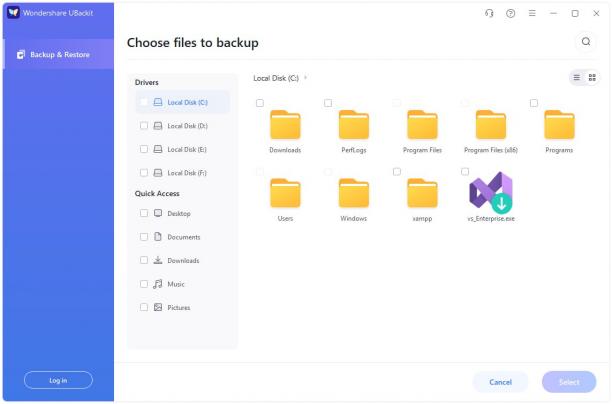Tick the Documents quick access checkbox
Viewport: 612px width, 404px height.
[144, 237]
